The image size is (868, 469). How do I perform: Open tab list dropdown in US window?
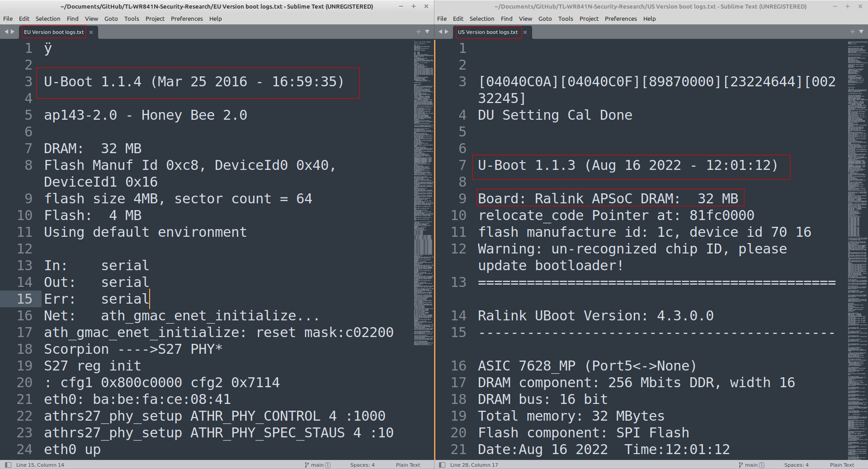point(861,32)
